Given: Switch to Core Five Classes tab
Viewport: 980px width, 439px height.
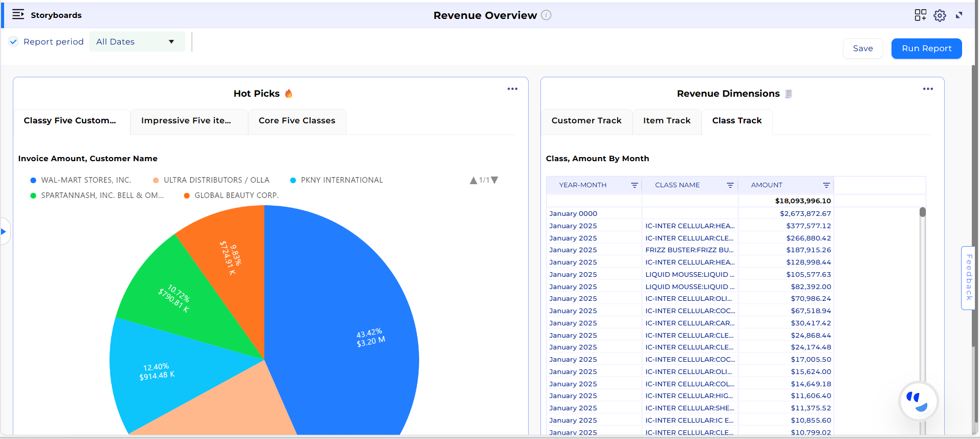Looking at the screenshot, I should [x=297, y=121].
